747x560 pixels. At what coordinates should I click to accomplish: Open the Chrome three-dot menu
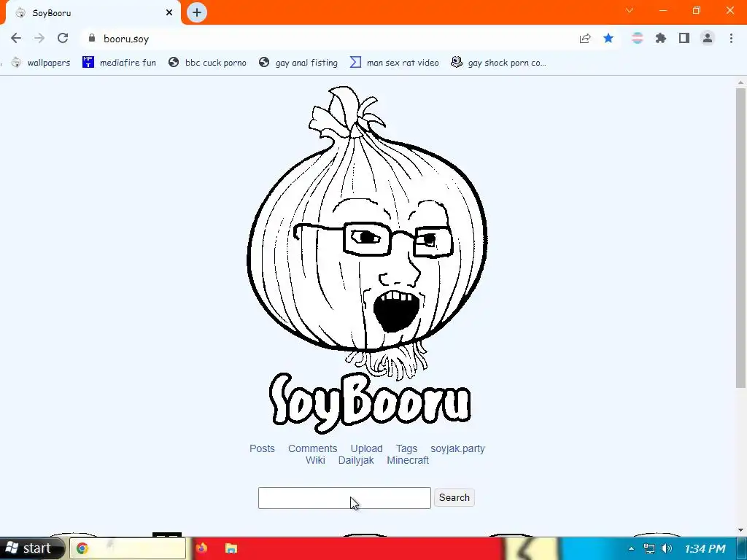(731, 38)
